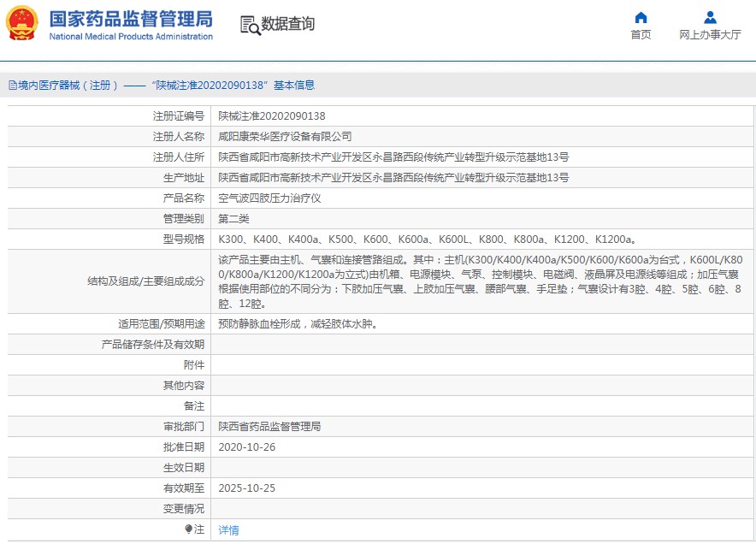Select approval date 2020-10-26

pos(245,447)
